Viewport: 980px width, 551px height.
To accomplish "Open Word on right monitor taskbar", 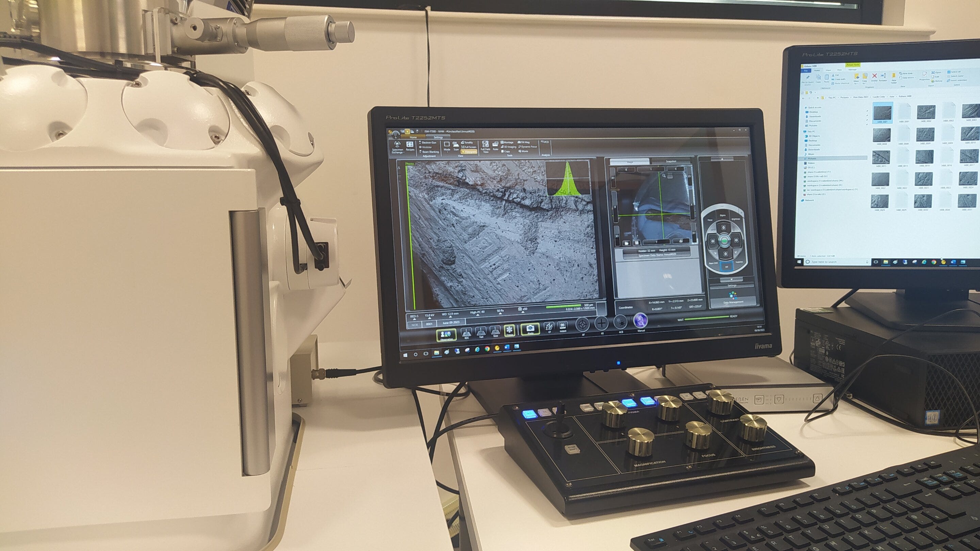I will (x=953, y=262).
